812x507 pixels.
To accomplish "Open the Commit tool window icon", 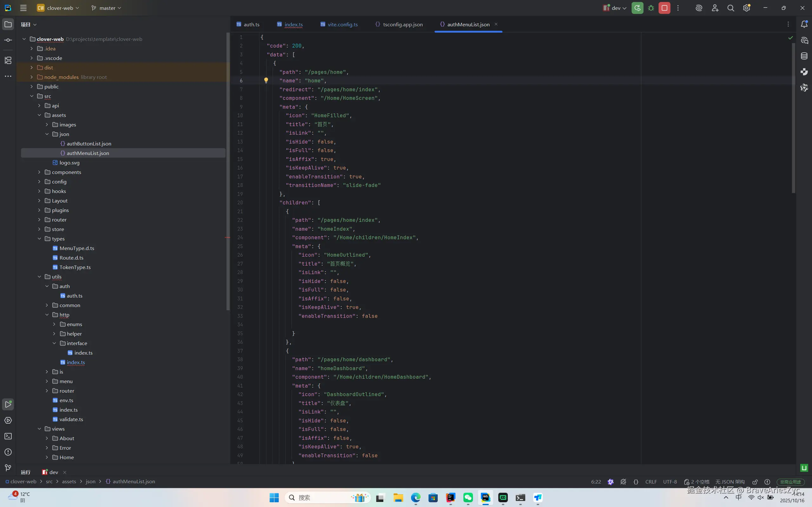I will click(x=8, y=40).
